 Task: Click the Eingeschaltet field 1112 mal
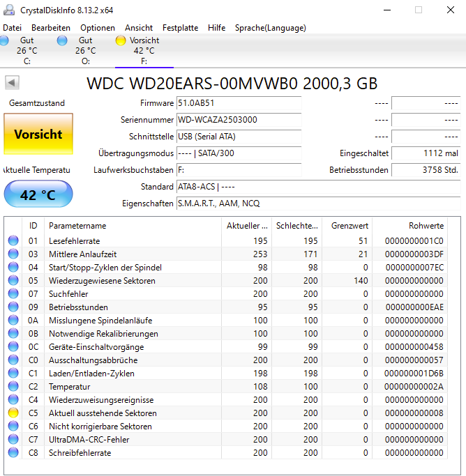(x=426, y=153)
